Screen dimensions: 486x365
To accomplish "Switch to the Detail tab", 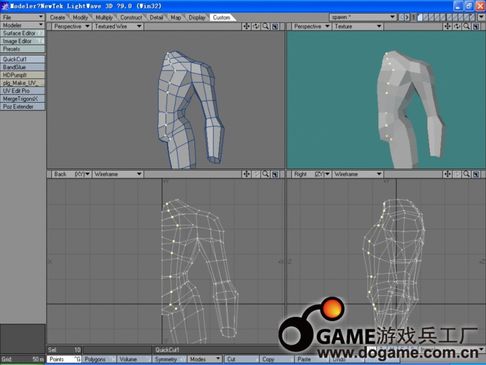I will pyautogui.click(x=156, y=17).
